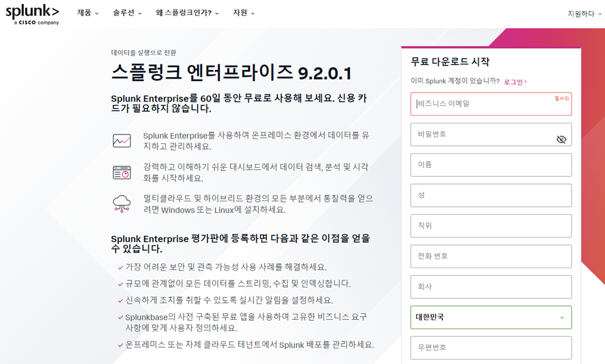Screen dimensions: 605x364
Task: Focus the 우편번호 field
Action: pyautogui.click(x=491, y=347)
